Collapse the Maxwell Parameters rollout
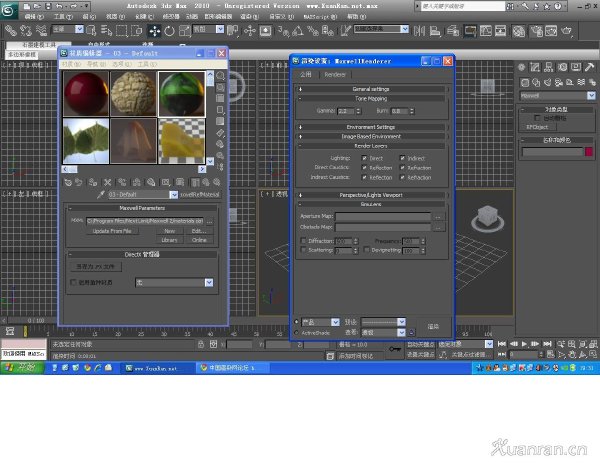The width and height of the screenshot is (600, 464). click(142, 208)
